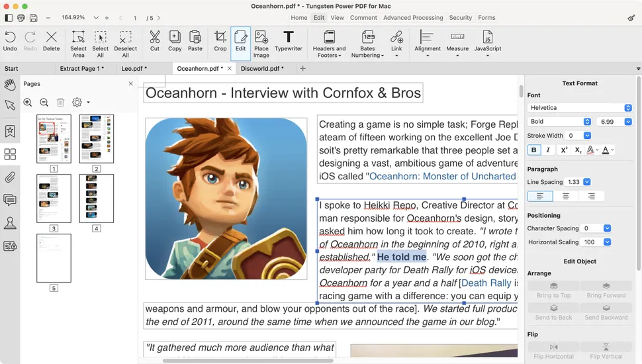Open the text color picker

[608, 150]
